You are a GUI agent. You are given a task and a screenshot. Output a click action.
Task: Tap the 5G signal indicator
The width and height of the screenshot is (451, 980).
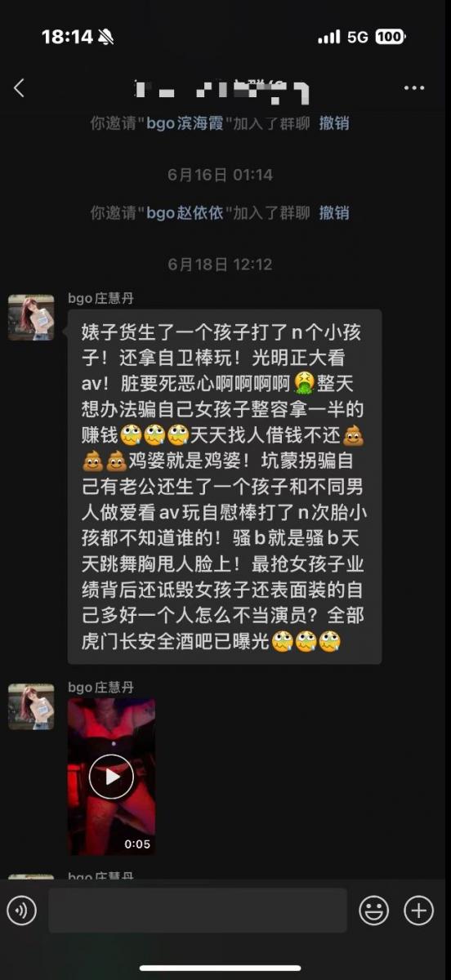tap(358, 37)
